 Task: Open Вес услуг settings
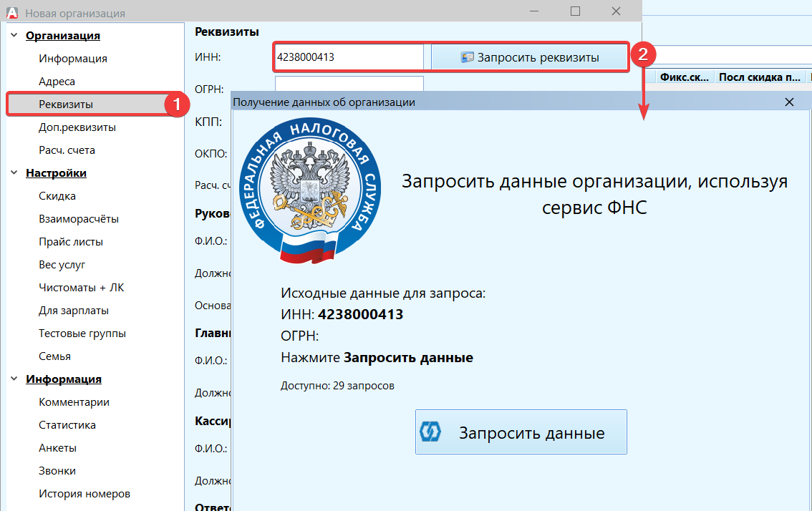tap(62, 265)
